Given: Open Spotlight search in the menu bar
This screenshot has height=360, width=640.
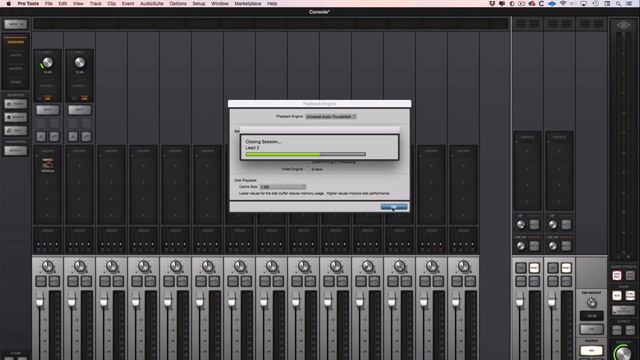Looking at the screenshot, I should click(x=618, y=4).
